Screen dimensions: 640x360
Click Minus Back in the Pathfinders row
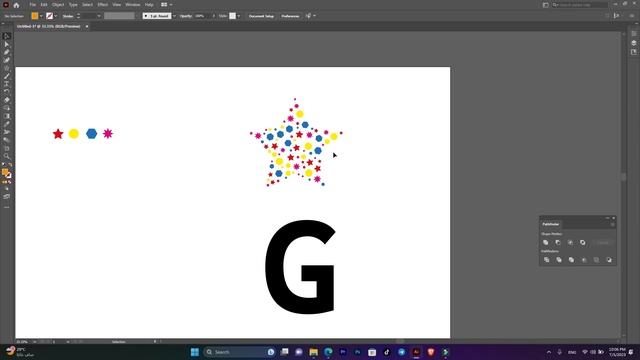pos(609,260)
